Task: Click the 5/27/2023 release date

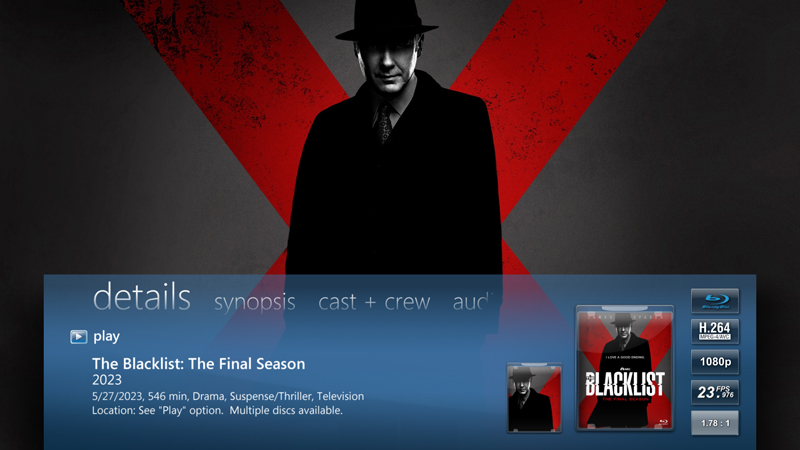Action: coord(117,396)
